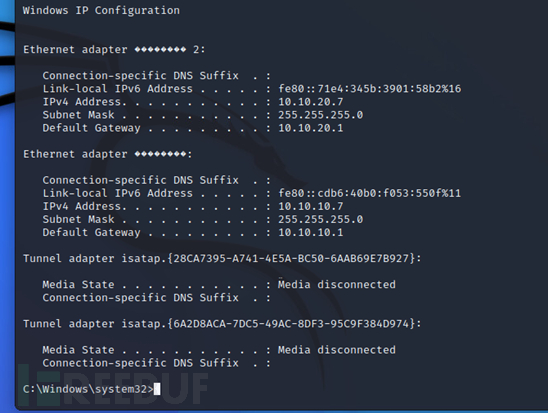This screenshot has width=548, height=413.
Task: Click the IPv6 address fe80::71e4:345b:3901:58b2%16
Action: click(369, 89)
